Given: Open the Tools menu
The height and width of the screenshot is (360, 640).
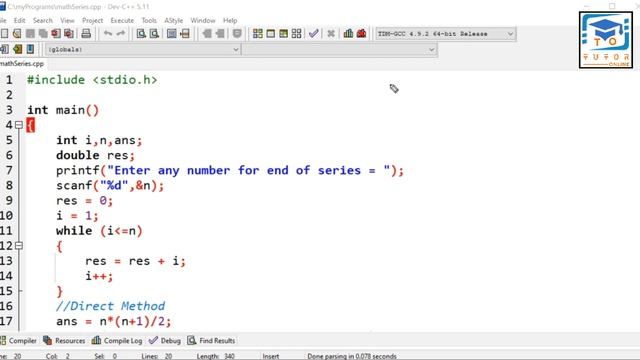Looking at the screenshot, I should (x=149, y=20).
